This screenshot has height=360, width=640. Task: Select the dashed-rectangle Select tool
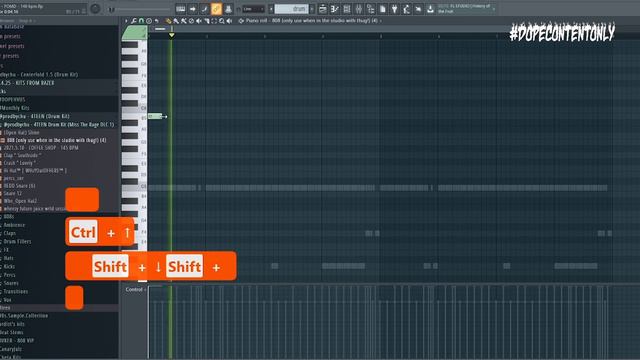click(x=214, y=21)
